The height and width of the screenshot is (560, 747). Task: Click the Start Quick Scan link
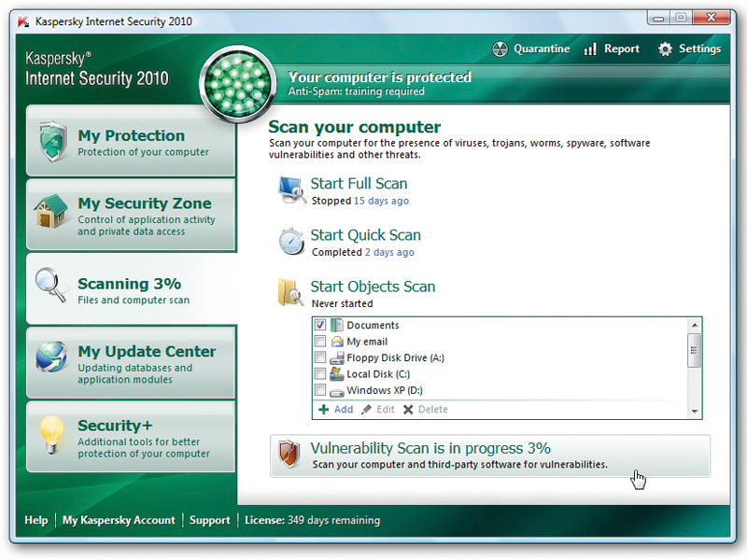coord(366,235)
